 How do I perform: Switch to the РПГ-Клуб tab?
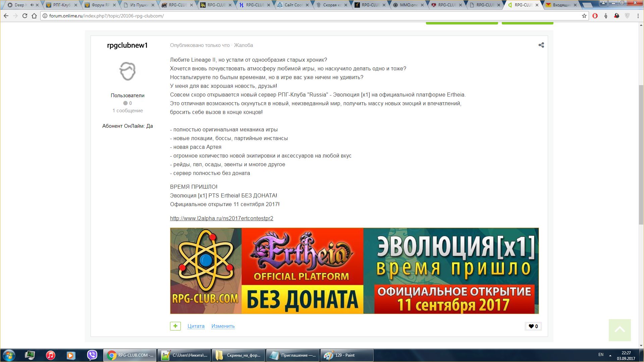62,5
